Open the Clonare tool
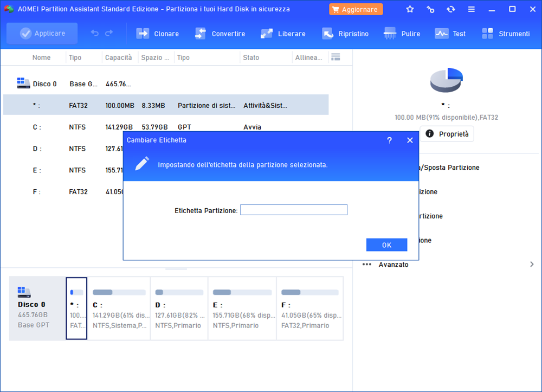The image size is (542, 392). (x=158, y=34)
